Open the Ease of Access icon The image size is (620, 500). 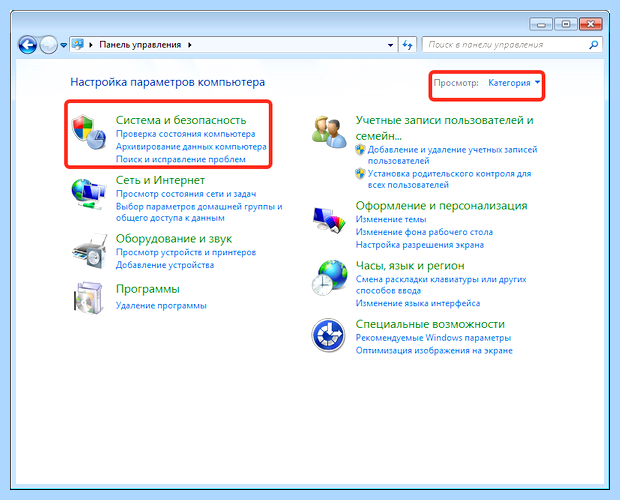point(328,335)
